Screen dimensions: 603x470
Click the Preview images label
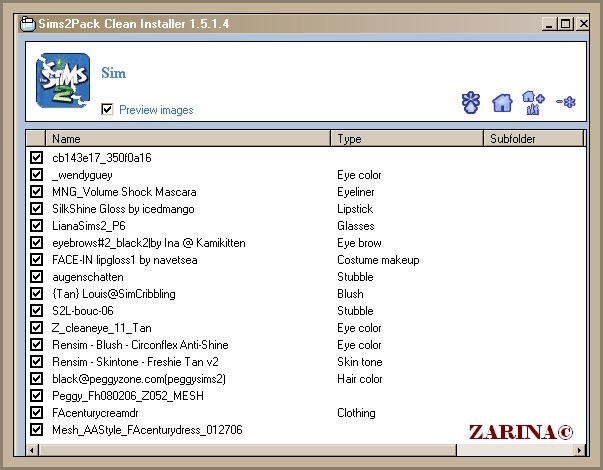click(x=156, y=110)
